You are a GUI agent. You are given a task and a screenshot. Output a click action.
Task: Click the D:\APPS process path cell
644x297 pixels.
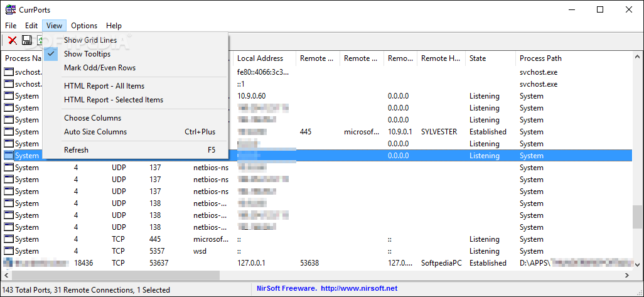(576, 263)
